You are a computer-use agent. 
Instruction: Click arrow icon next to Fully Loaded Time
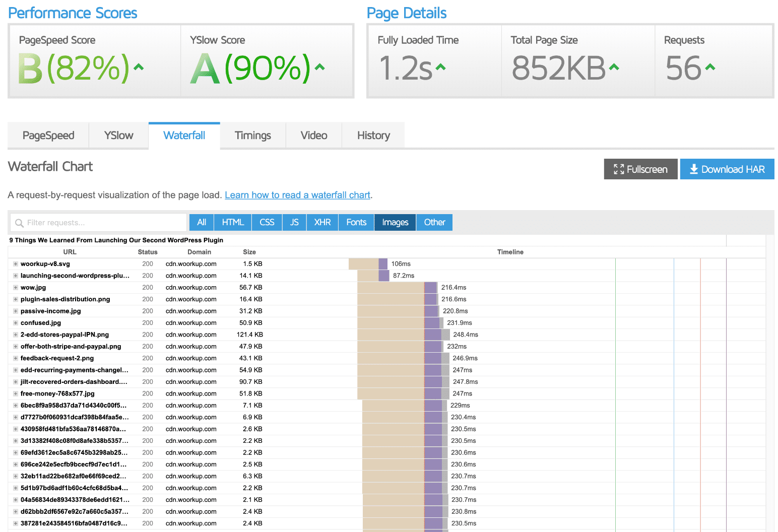coord(440,67)
